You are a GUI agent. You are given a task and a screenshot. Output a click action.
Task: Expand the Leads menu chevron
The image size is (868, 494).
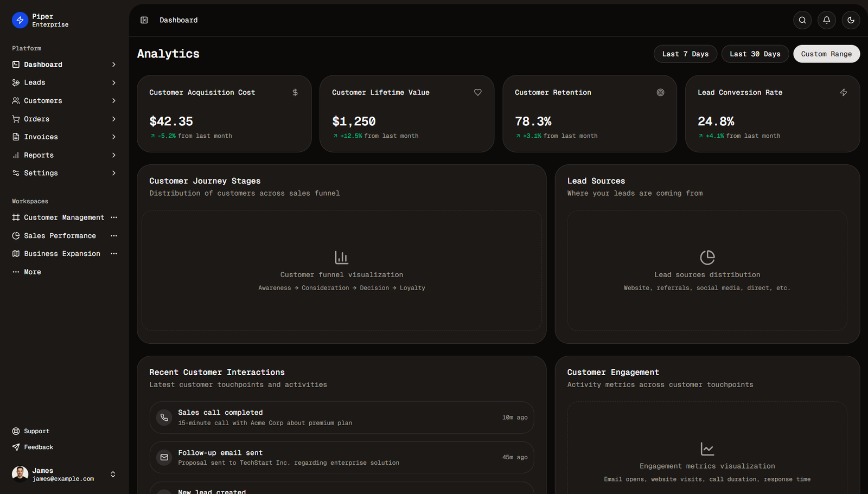coord(114,82)
